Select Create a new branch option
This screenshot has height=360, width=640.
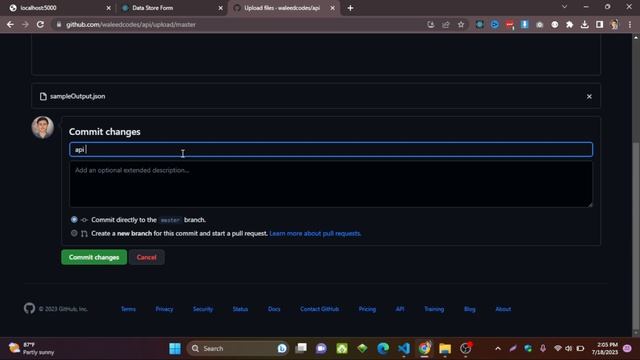coord(74,233)
